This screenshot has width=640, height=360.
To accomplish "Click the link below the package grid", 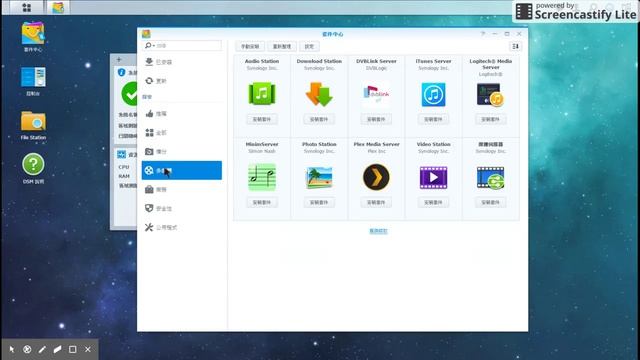I will (x=378, y=231).
